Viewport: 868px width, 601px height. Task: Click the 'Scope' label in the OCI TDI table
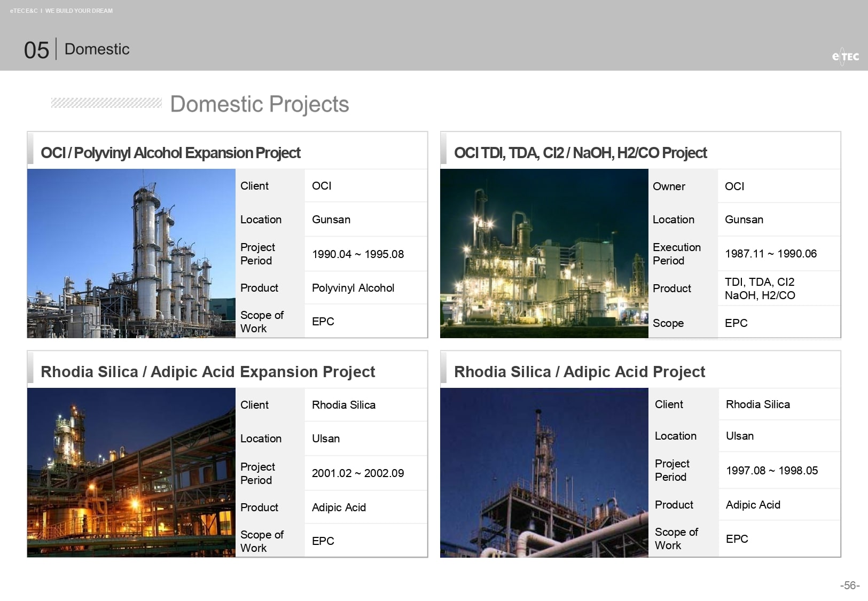[x=668, y=323]
